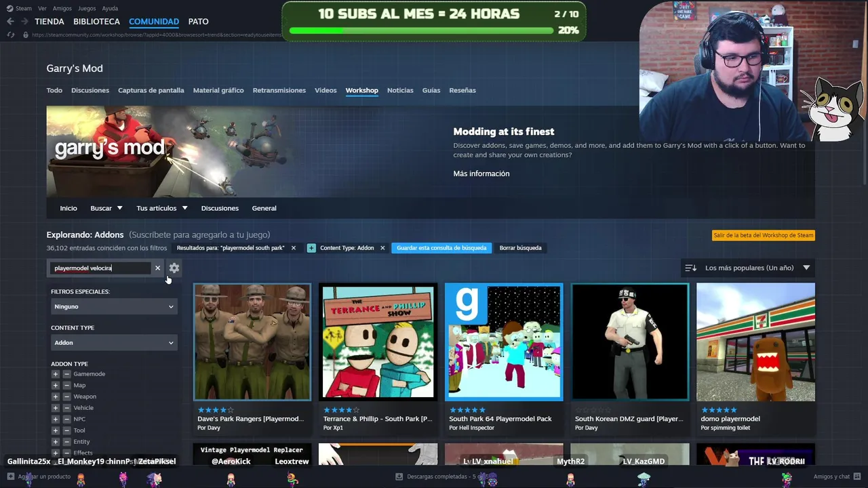
Task: Include Weapon addon type with plus
Action: (56, 396)
